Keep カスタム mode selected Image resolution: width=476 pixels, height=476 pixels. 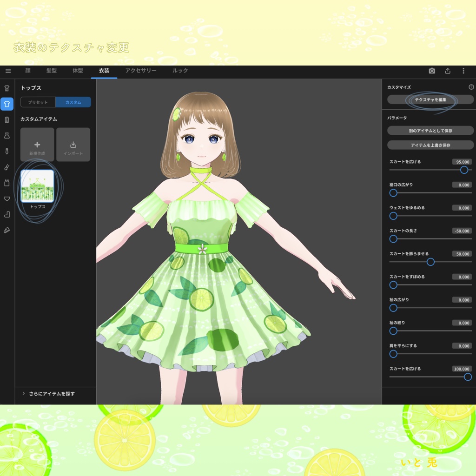(73, 102)
